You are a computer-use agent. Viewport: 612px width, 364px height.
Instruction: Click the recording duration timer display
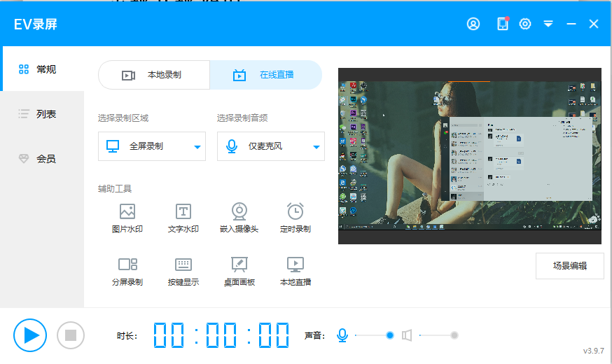click(x=221, y=335)
